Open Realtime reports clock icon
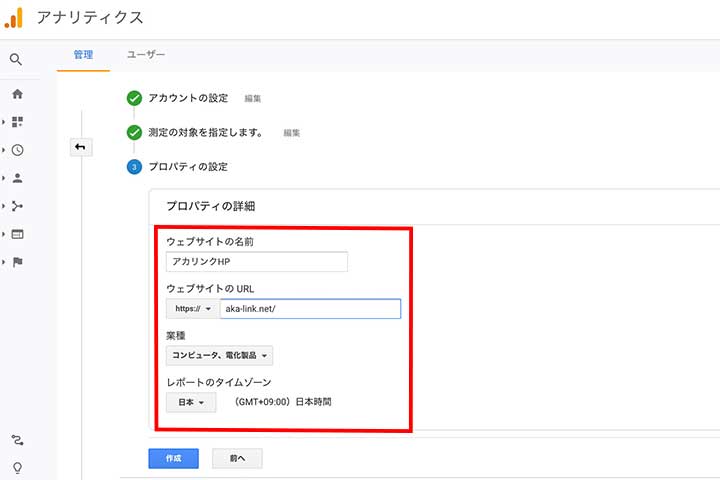The image size is (720, 480). 17,150
